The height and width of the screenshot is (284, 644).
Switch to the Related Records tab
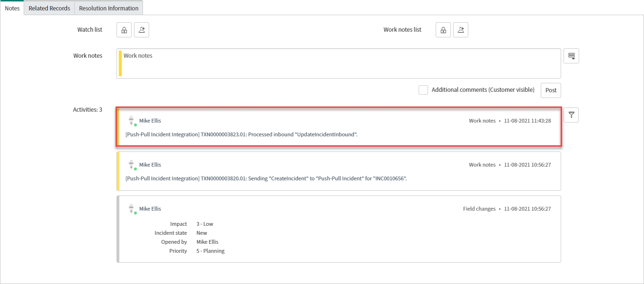[x=49, y=8]
